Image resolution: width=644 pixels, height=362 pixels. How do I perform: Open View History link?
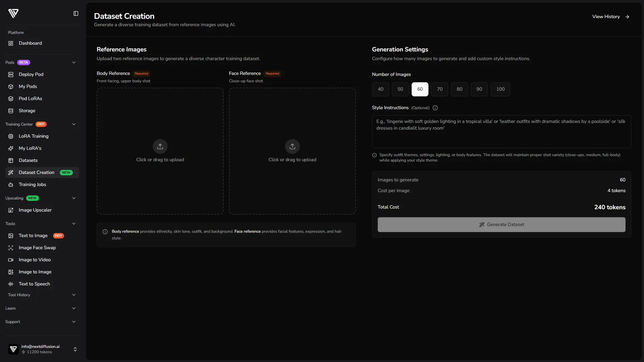click(x=610, y=17)
